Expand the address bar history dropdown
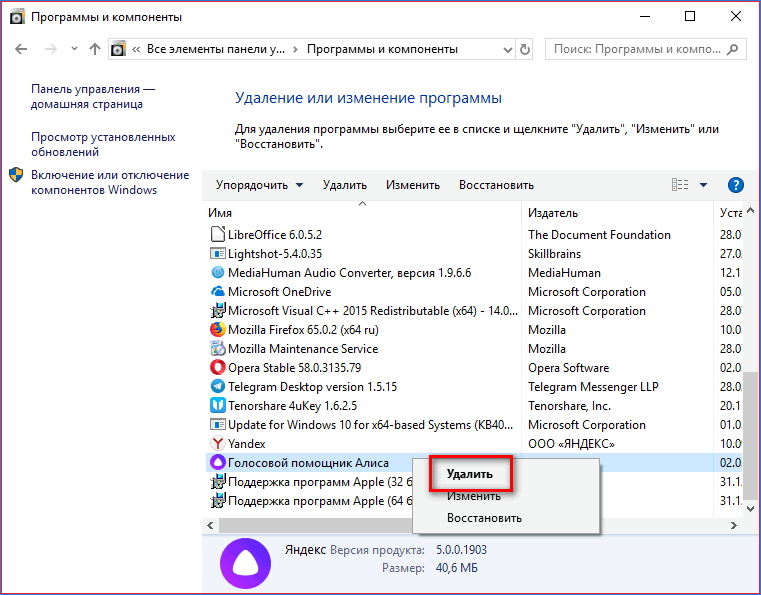This screenshot has height=595, width=761. (508, 50)
